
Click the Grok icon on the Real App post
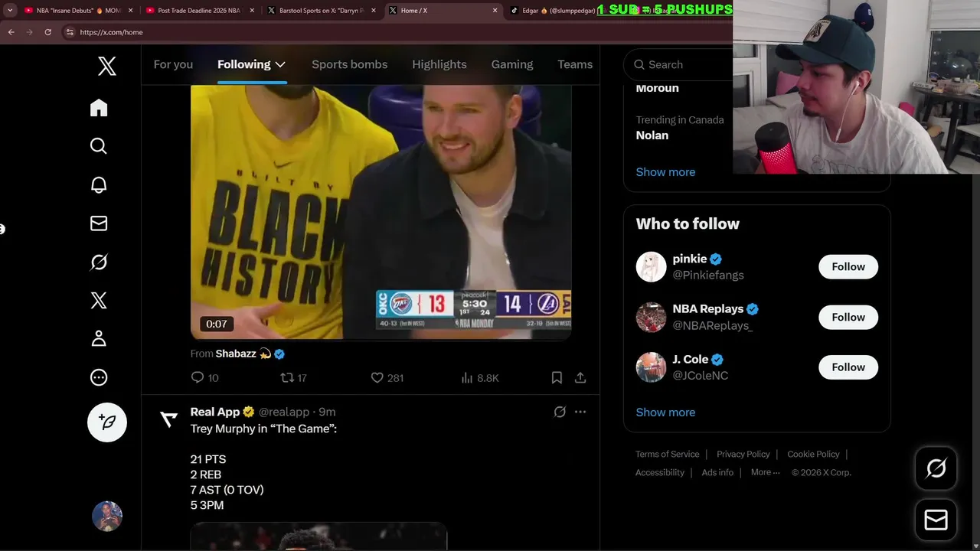[x=560, y=412]
